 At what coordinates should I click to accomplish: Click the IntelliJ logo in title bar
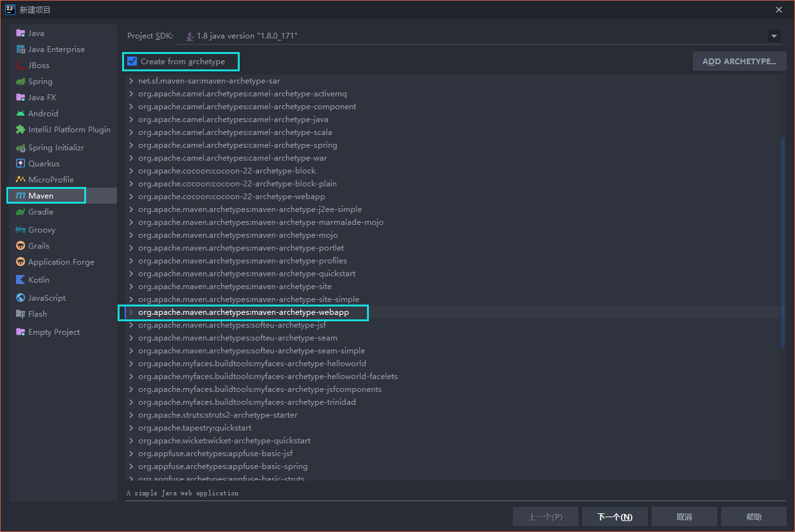click(x=10, y=10)
